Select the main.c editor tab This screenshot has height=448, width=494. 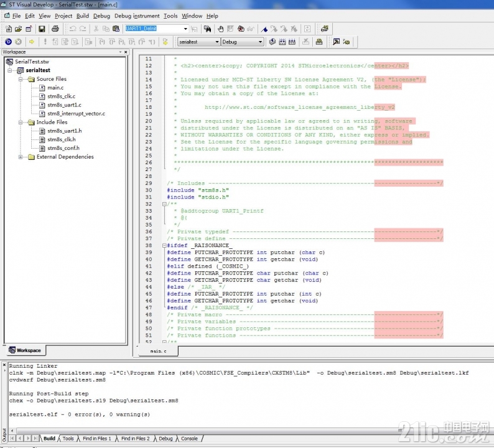coord(158,351)
